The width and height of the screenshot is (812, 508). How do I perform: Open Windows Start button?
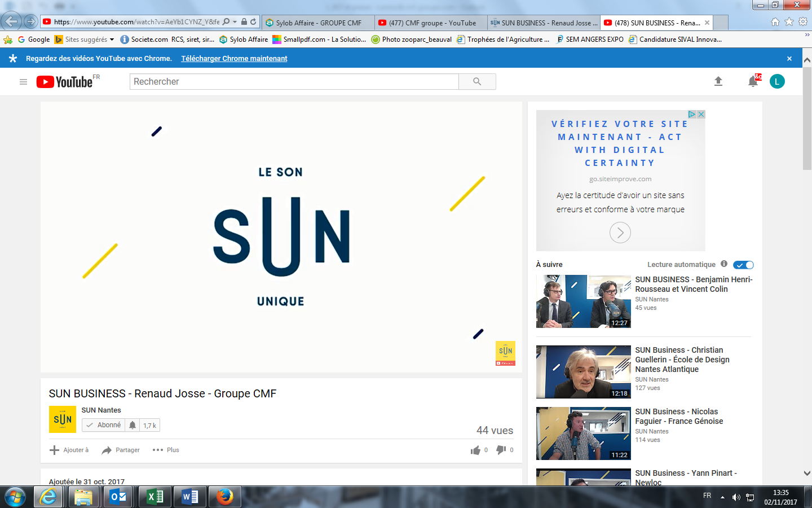pos(15,497)
